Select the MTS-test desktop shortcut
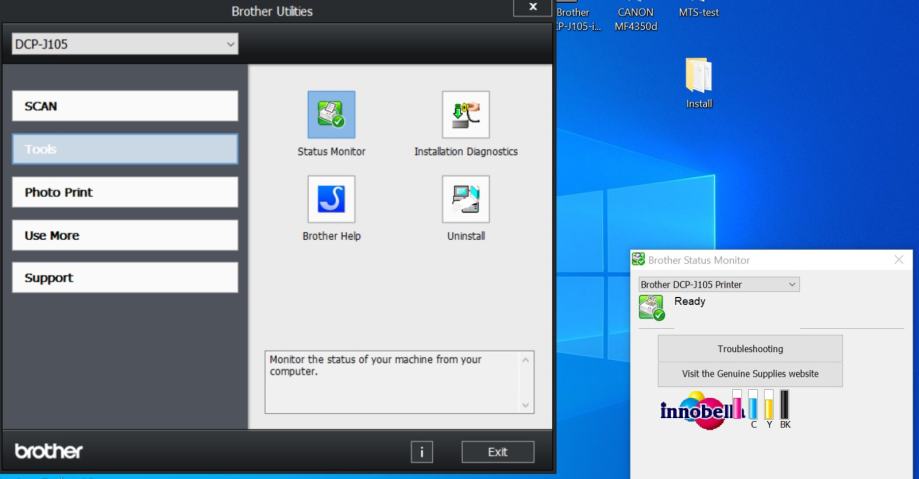Image resolution: width=919 pixels, height=479 pixels. 699,12
